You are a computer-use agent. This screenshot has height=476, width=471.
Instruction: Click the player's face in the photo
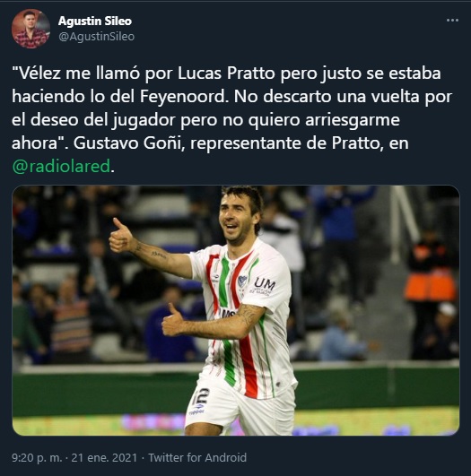(x=237, y=217)
